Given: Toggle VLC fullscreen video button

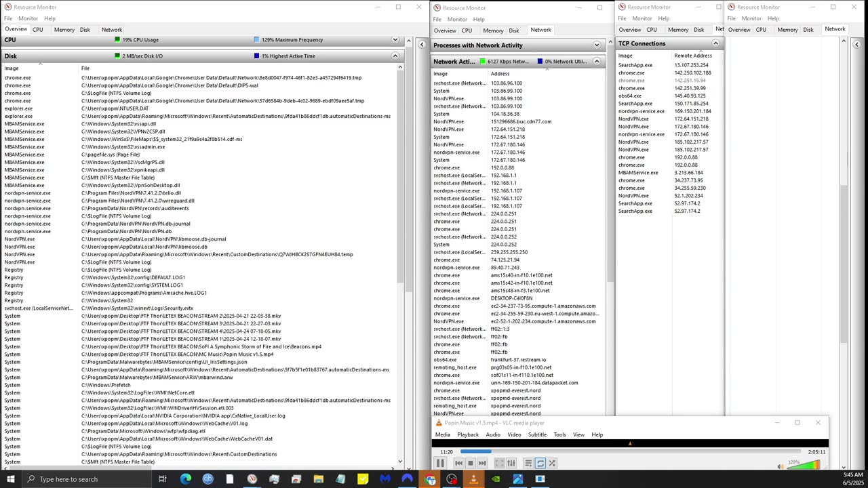Looking at the screenshot, I should pyautogui.click(x=499, y=464).
